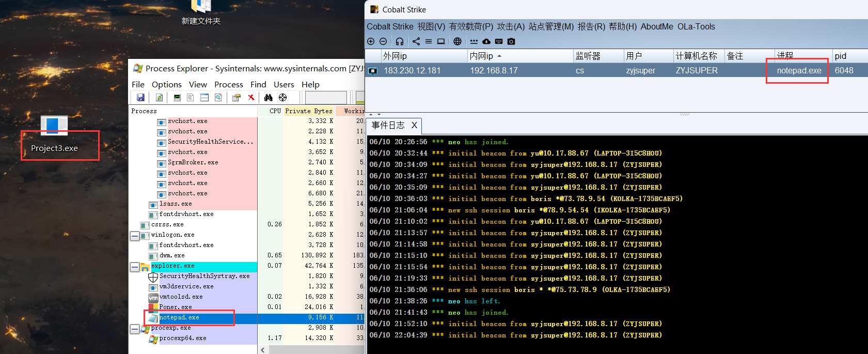Open 有效载荷(P) menu

471,26
